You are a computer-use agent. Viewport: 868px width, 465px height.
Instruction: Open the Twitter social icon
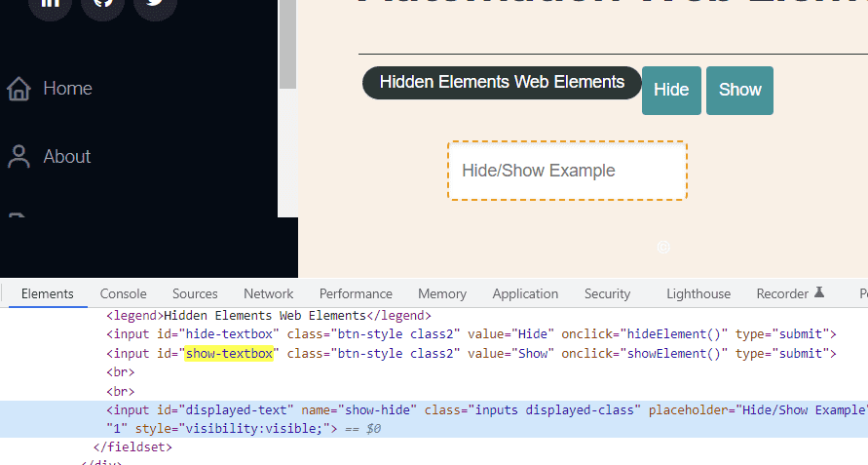point(155,6)
